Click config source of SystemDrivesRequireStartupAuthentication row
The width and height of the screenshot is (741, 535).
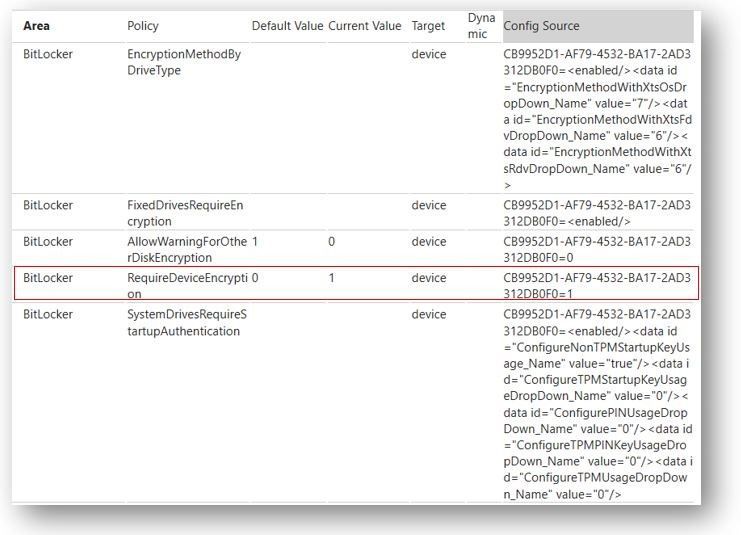pyautogui.click(x=598, y=404)
